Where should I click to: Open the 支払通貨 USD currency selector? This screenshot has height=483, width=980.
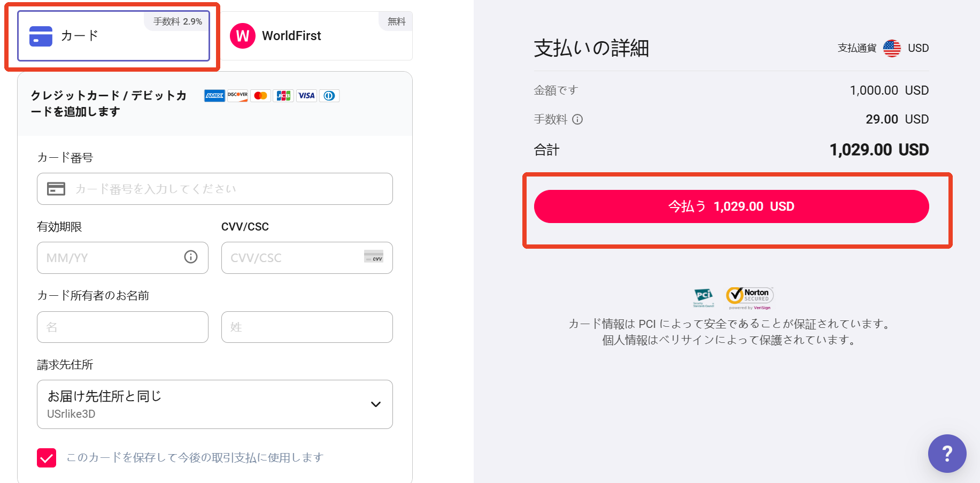[x=906, y=48]
